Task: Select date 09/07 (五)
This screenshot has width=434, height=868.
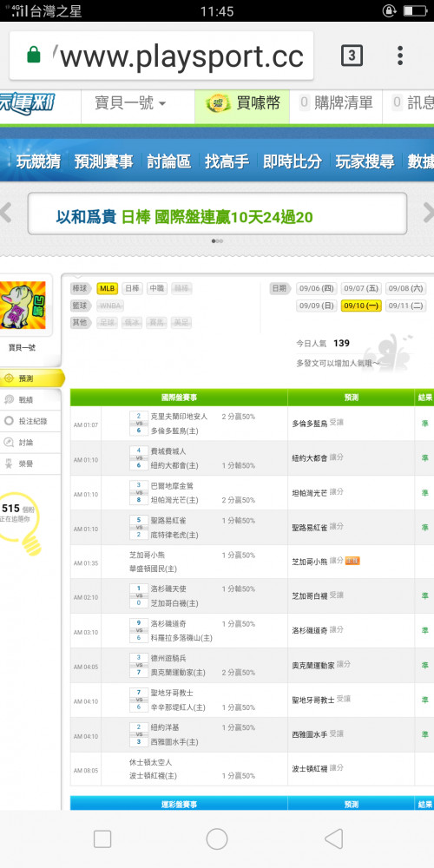Action: coord(361,288)
